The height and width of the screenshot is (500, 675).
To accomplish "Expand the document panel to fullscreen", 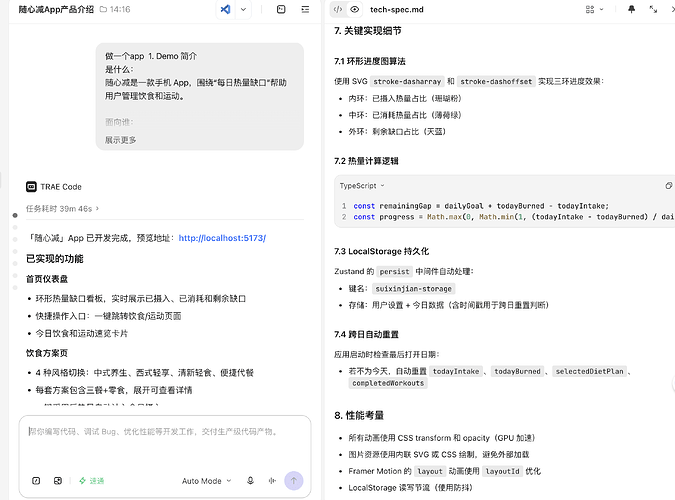I will click(653, 9).
